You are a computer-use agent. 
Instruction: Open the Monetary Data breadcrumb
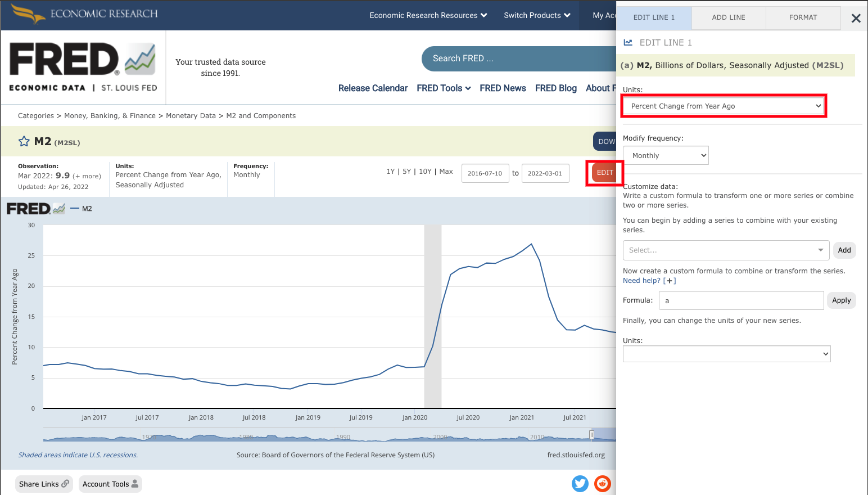pos(191,116)
